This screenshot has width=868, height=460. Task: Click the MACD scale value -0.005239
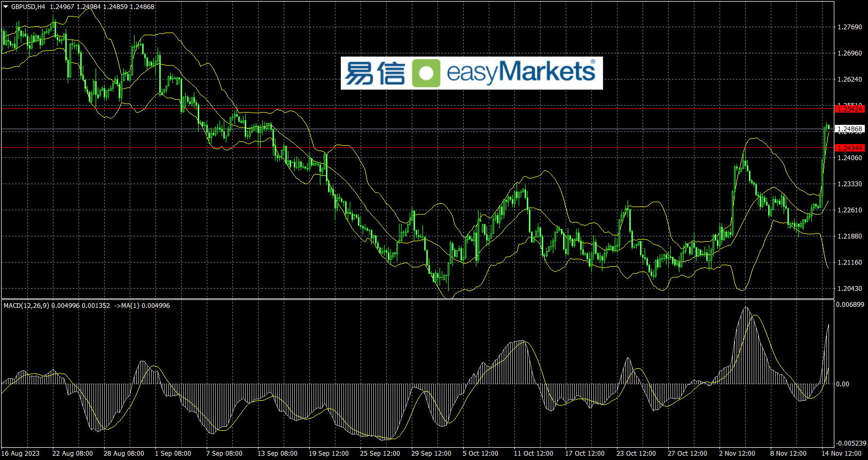(850, 443)
